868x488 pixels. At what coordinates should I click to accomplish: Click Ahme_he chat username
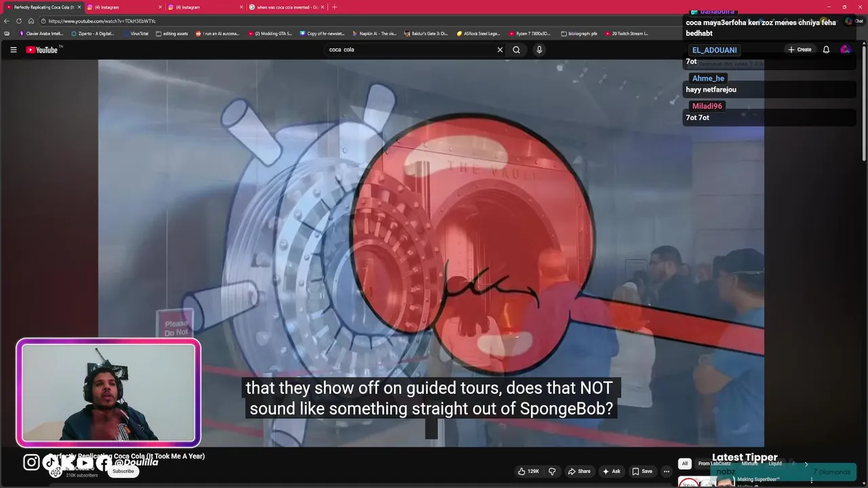tap(708, 78)
